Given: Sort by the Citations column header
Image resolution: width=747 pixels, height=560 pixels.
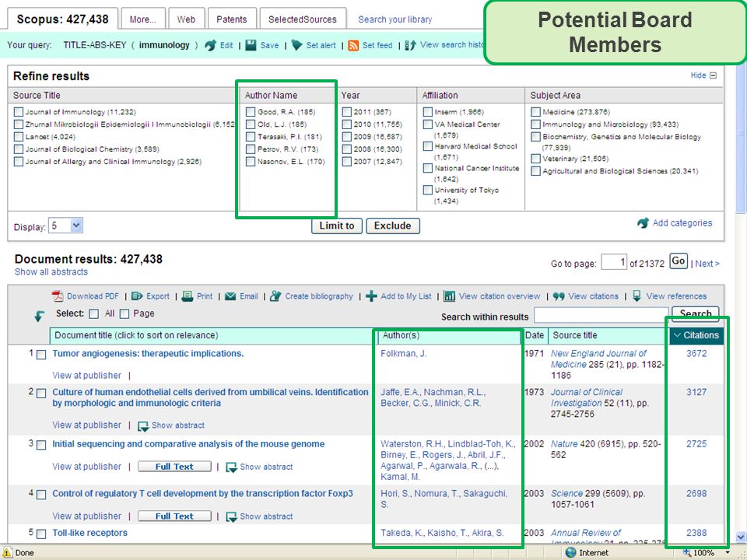Looking at the screenshot, I should coord(696,335).
